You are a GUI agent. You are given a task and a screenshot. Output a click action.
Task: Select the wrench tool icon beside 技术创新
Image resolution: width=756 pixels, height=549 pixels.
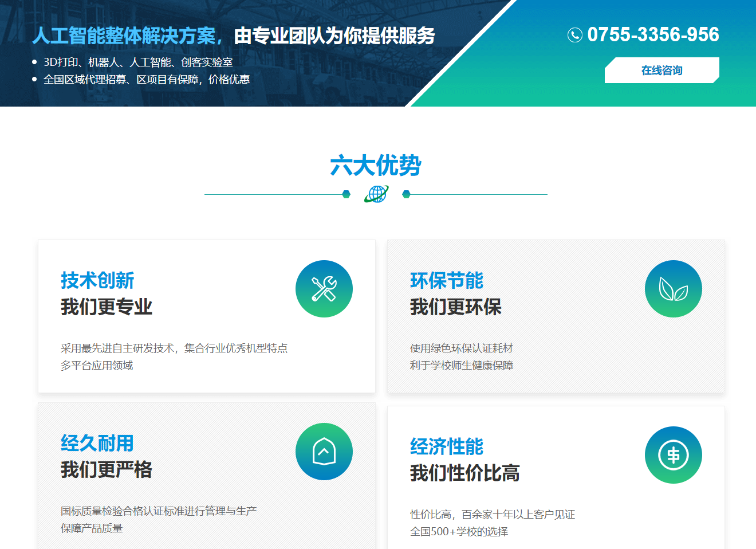pos(324,289)
